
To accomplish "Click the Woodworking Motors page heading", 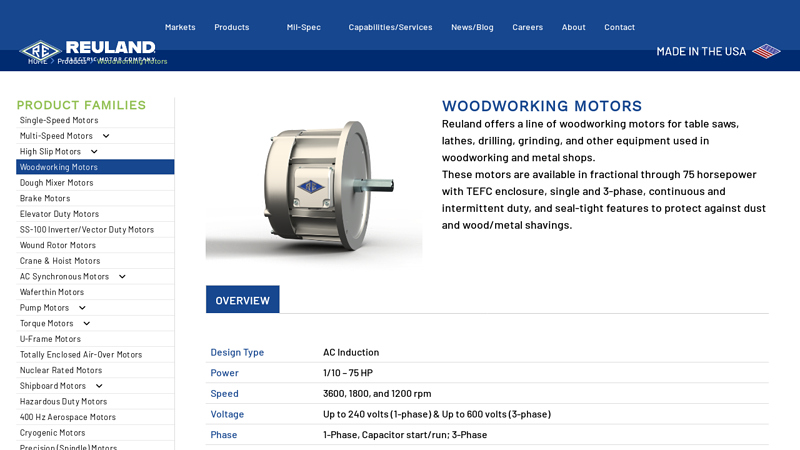I will (x=542, y=106).
